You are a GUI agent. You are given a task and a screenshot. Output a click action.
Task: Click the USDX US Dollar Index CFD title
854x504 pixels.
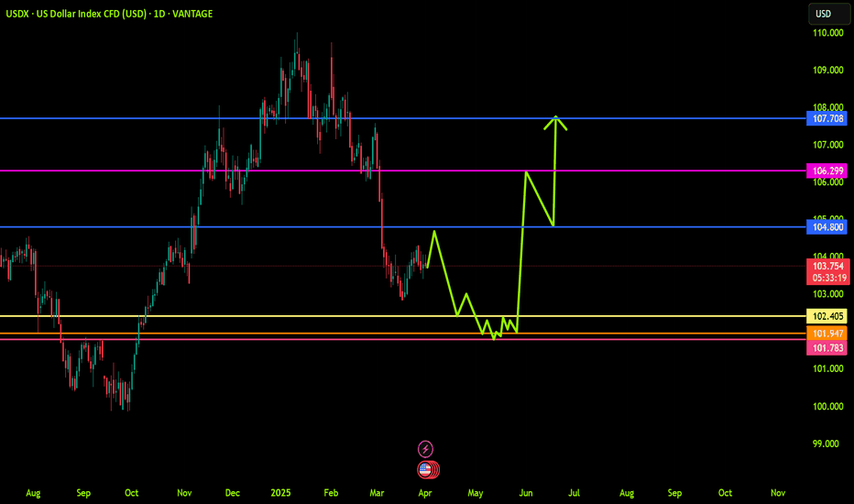(x=109, y=14)
